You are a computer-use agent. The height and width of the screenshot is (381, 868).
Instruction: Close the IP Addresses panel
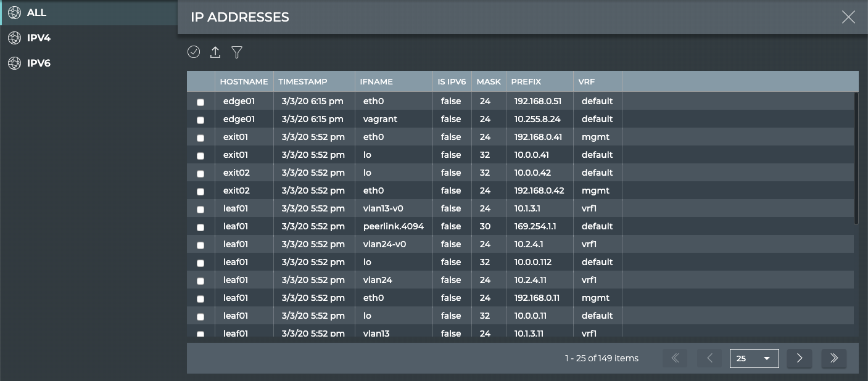tap(848, 17)
